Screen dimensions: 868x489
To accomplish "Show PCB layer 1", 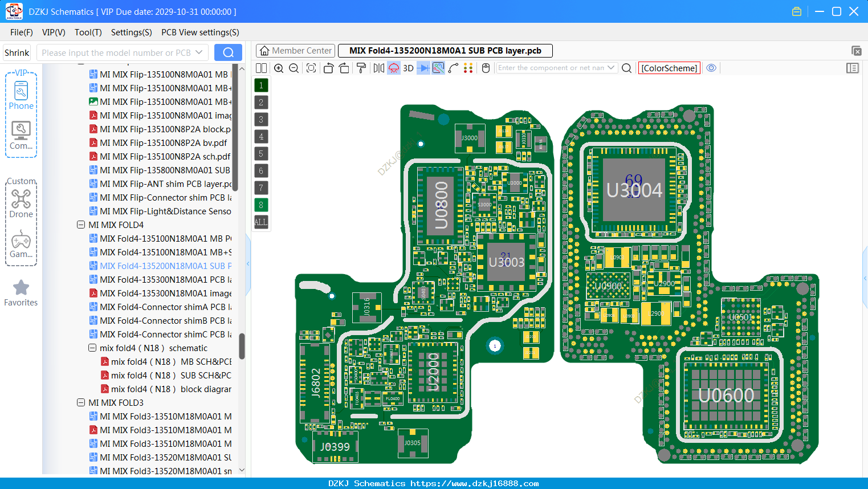I will 261,85.
